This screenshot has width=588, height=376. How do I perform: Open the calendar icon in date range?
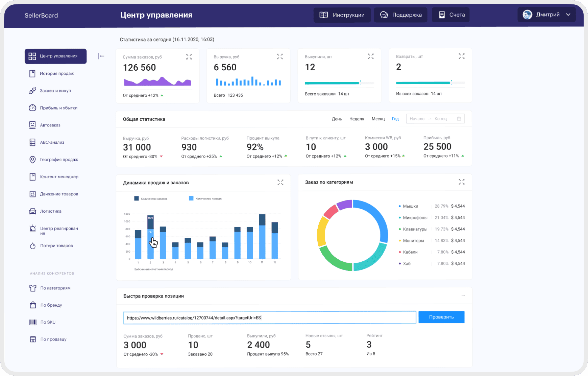(x=459, y=119)
